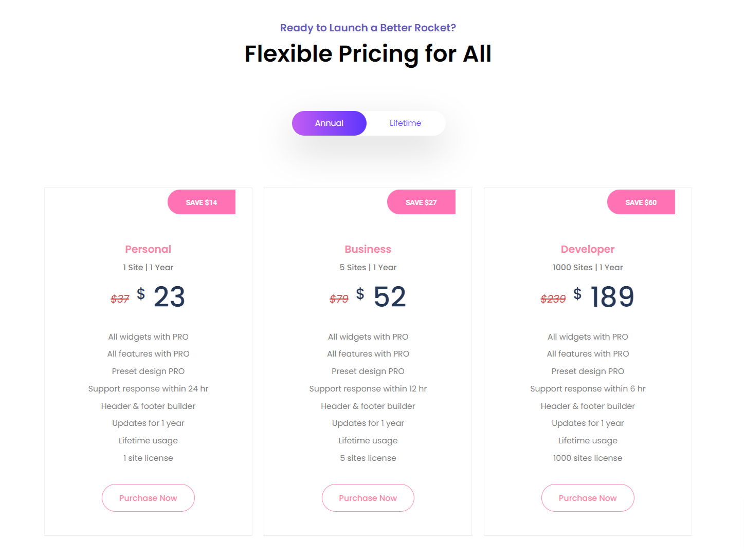
Task: Select the Personal plan title
Action: [x=148, y=249]
